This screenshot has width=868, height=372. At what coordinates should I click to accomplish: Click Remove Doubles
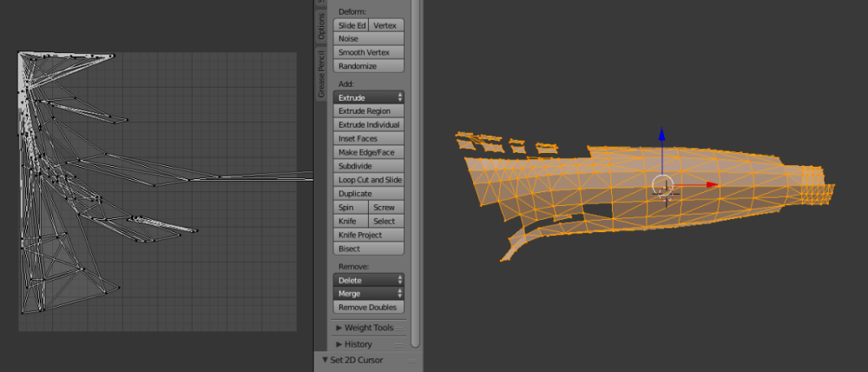(x=369, y=307)
